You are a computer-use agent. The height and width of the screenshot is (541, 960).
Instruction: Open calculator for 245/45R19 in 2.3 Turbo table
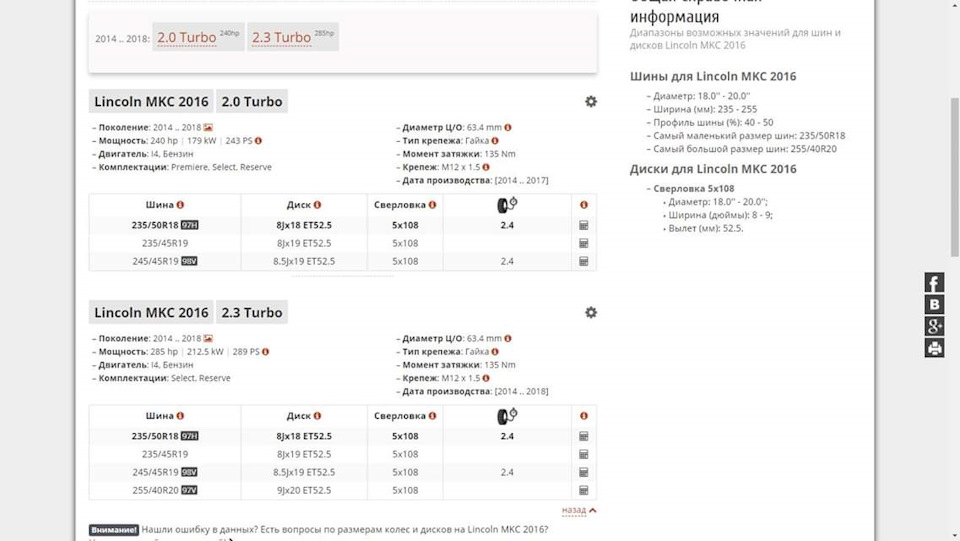pyautogui.click(x=583, y=472)
